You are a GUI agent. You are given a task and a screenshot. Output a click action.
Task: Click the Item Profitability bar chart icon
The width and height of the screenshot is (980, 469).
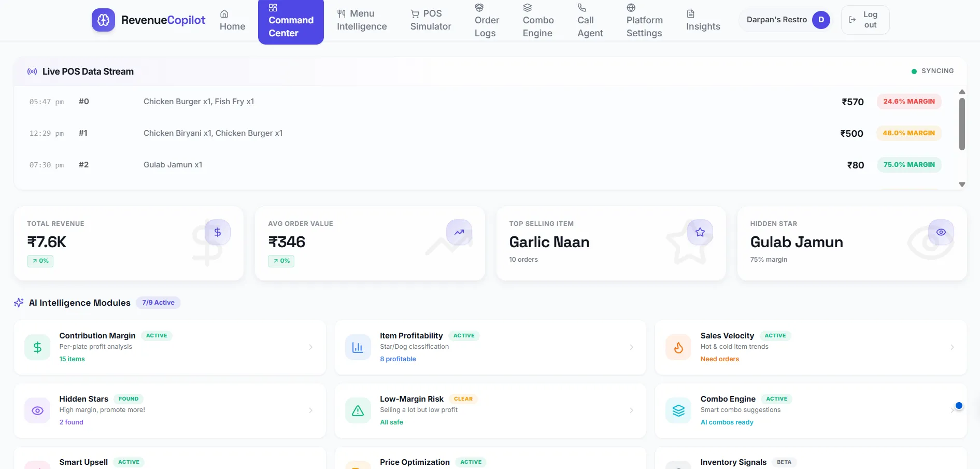pyautogui.click(x=358, y=347)
